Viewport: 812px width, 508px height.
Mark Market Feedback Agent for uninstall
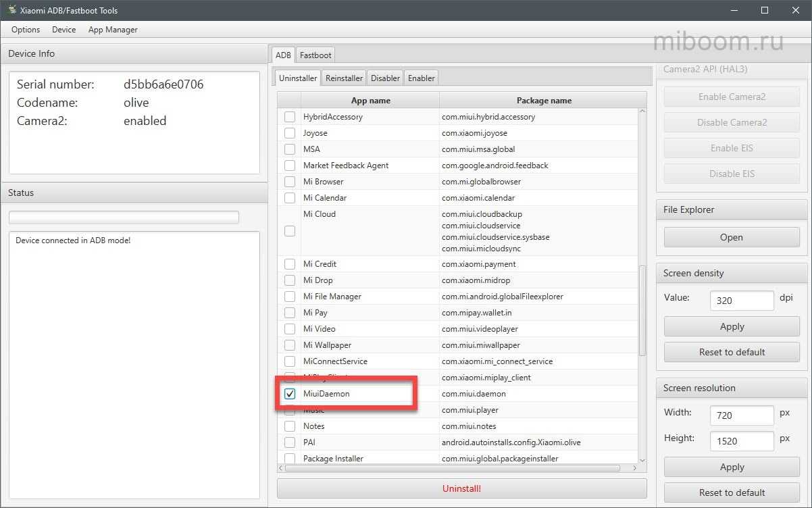[290, 166]
